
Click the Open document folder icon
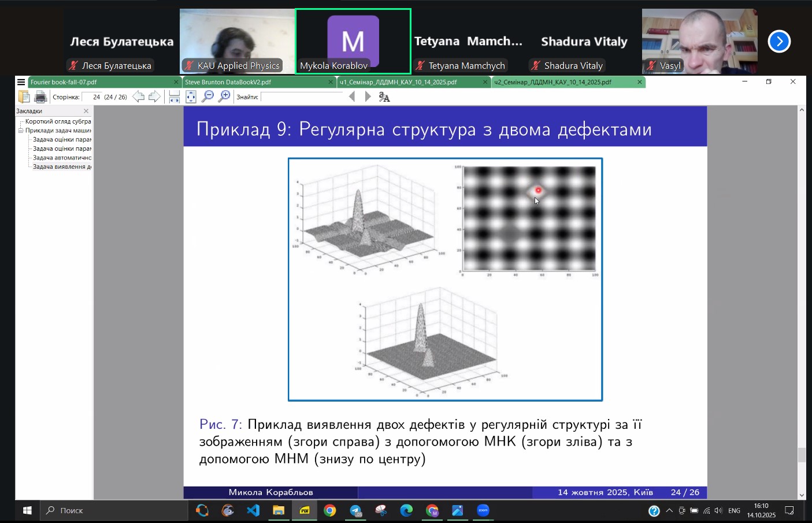[x=24, y=97]
